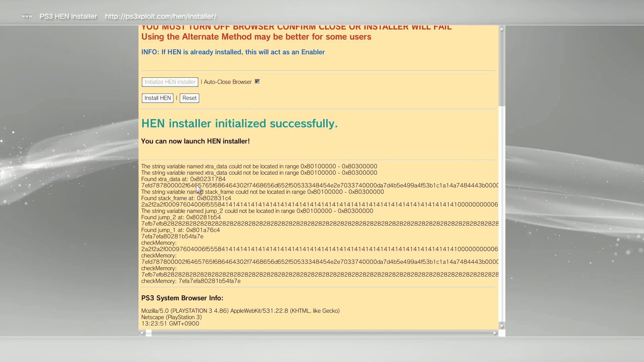
Task: Click the last line checkMemory: 7efa7efa80281b54fa7e
Action: pyautogui.click(x=191, y=281)
